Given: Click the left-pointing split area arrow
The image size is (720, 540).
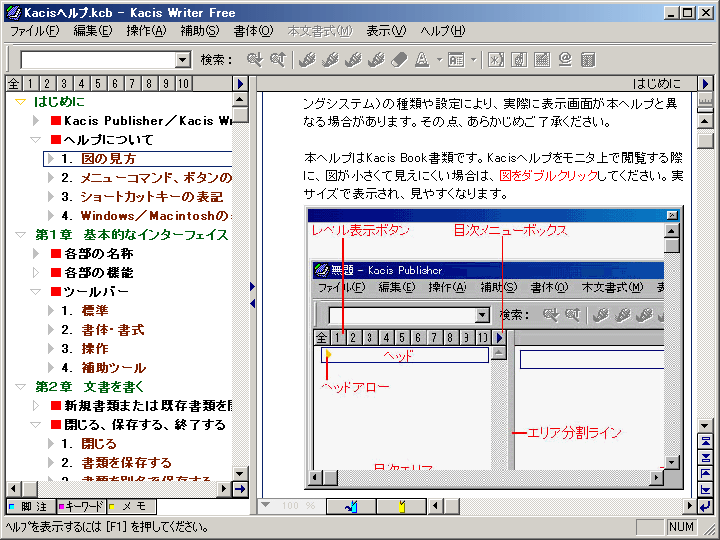Looking at the screenshot, I should click(x=252, y=303).
